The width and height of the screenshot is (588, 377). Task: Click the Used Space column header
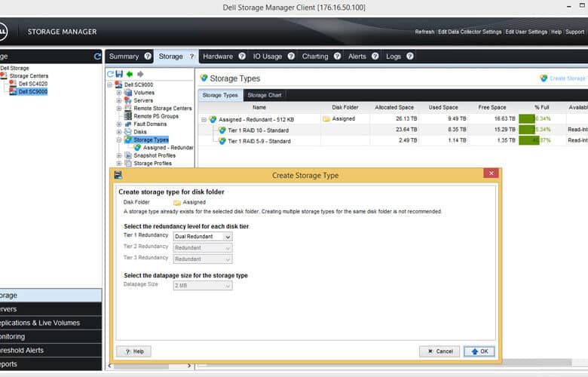(x=443, y=107)
